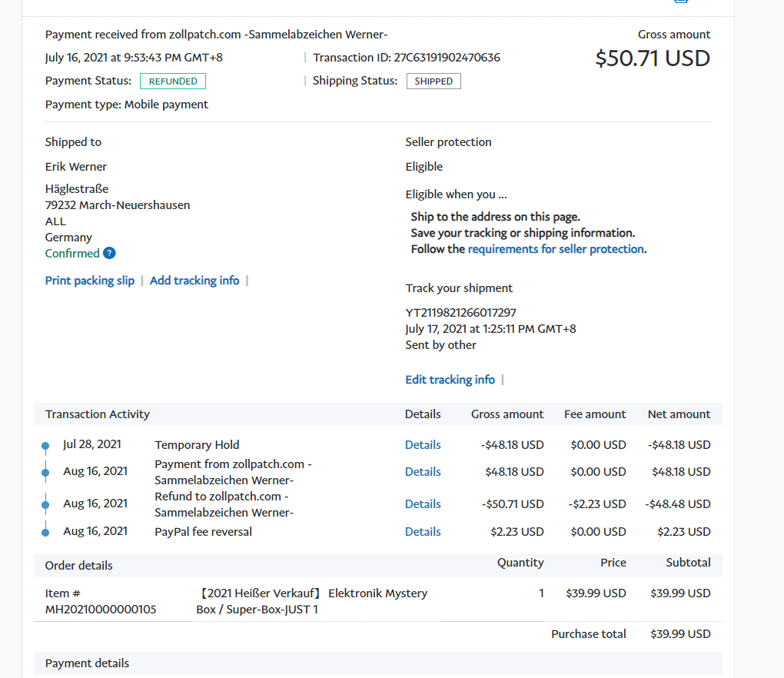
Task: Click the Temporary Hold timeline dot
Action: [45, 446]
